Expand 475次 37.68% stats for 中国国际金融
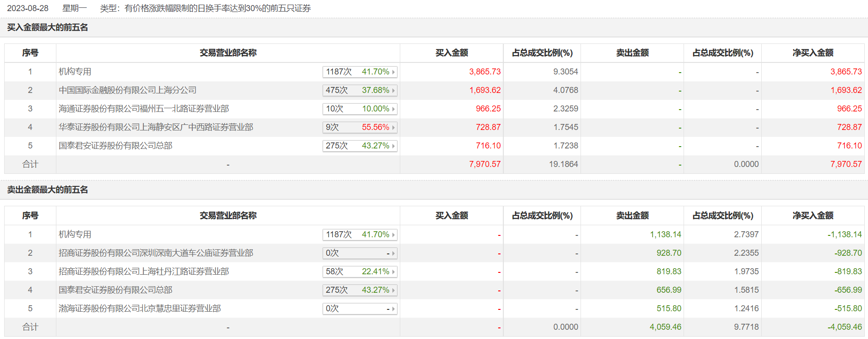Image resolution: width=868 pixels, height=339 pixels. pyautogui.click(x=360, y=90)
